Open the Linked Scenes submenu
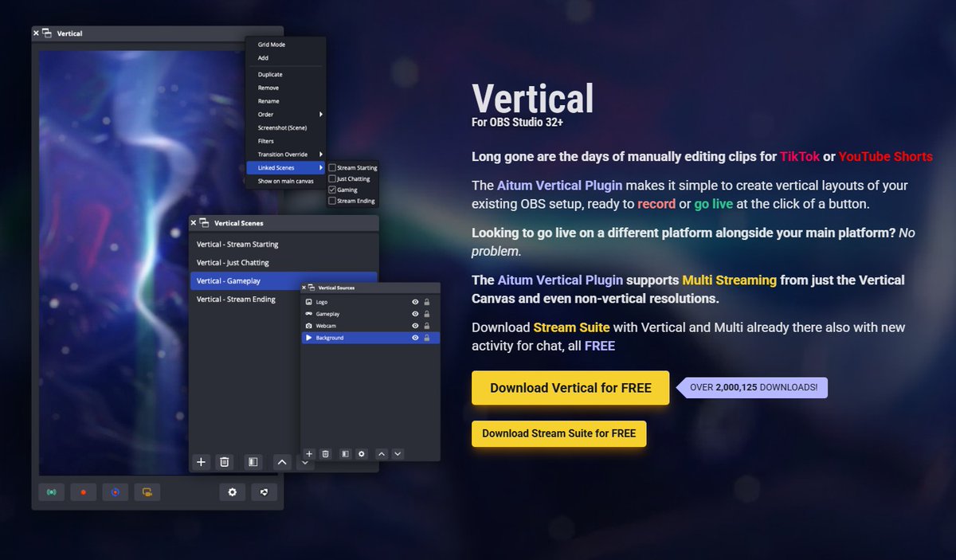 286,168
